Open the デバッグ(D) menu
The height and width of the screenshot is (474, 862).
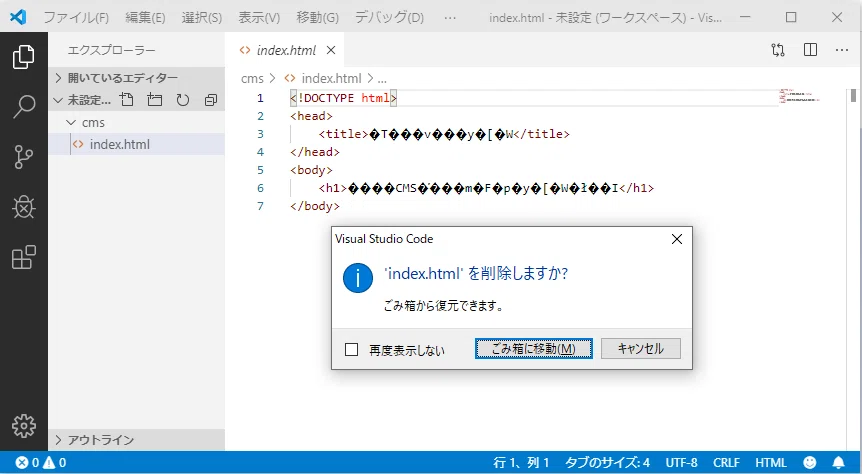(x=389, y=18)
